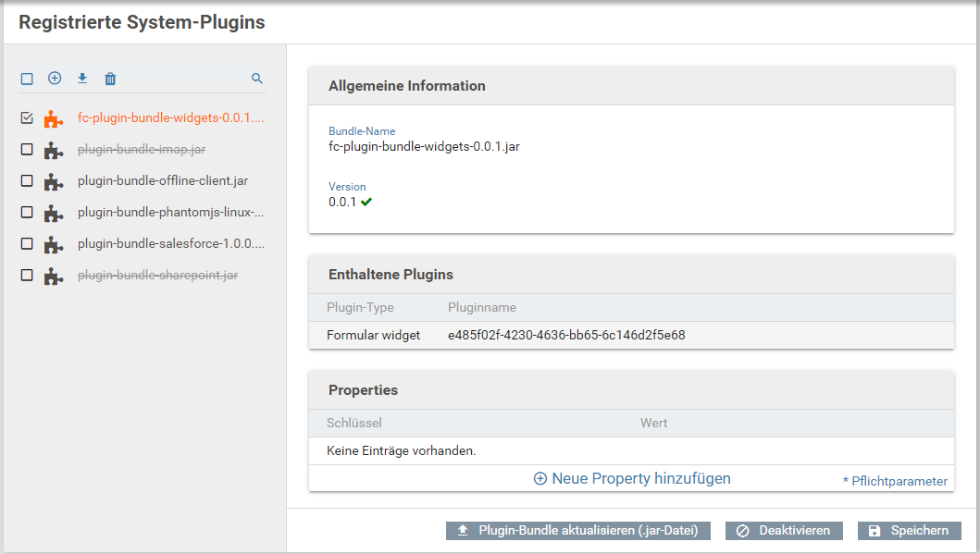Open the plugin list search
Screen dimensions: 980x554
pyautogui.click(x=257, y=79)
